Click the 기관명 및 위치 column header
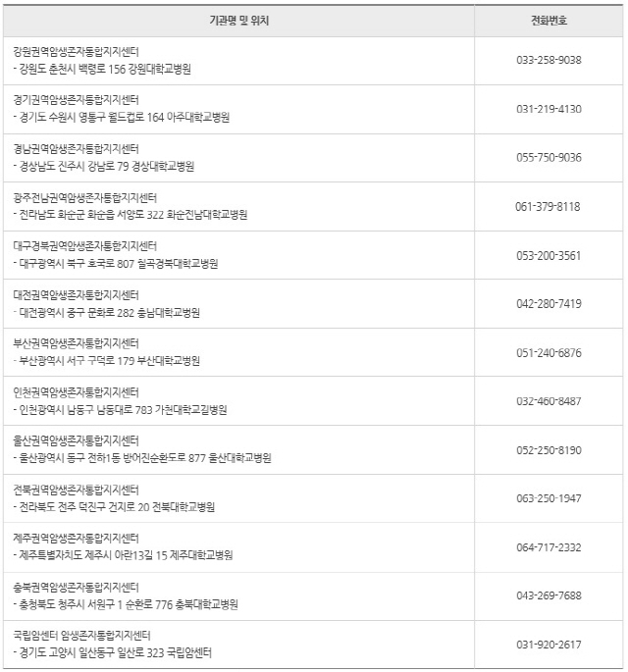 (x=237, y=20)
